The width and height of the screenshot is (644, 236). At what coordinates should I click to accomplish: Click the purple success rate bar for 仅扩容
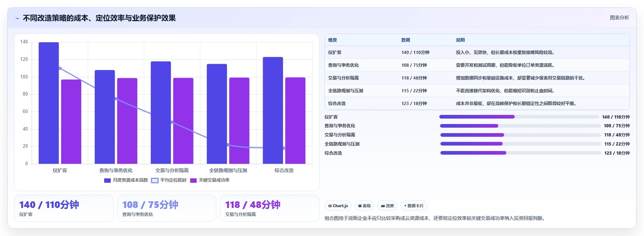click(x=71, y=121)
